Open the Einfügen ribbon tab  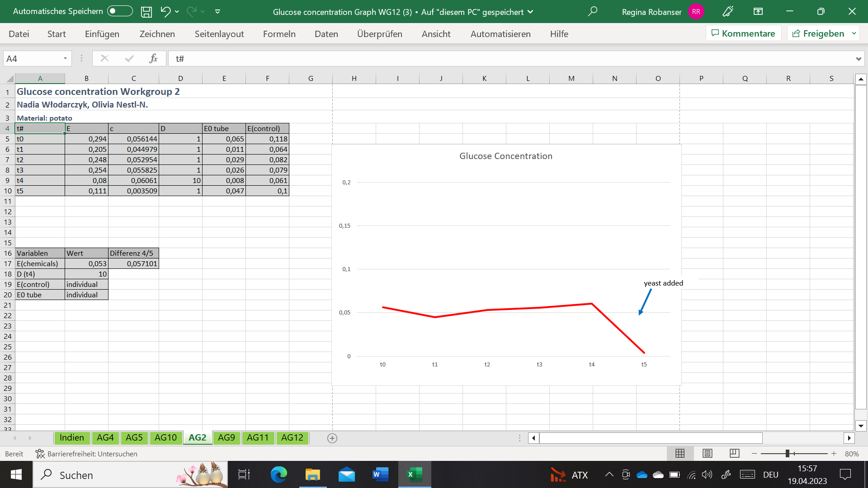point(102,34)
